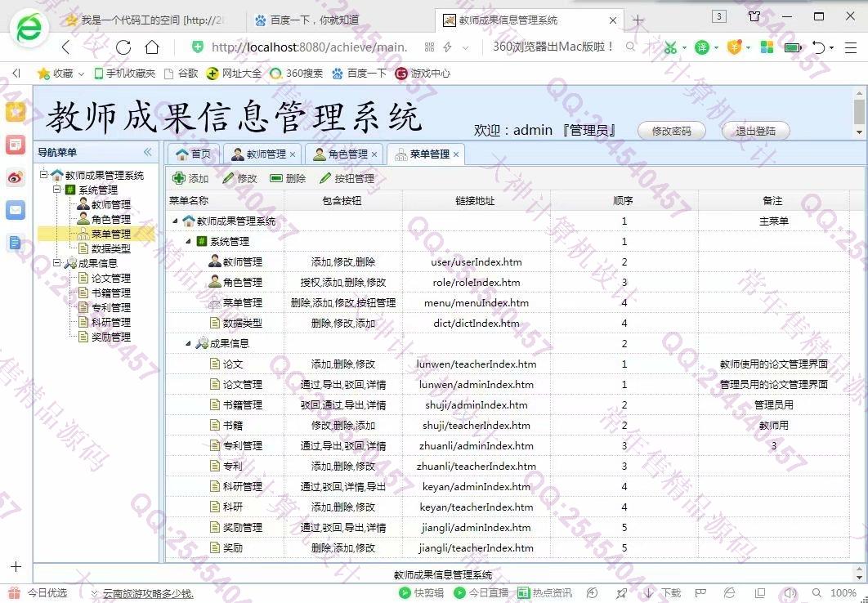Click the QR code icon in address bar
This screenshot has width=868, height=603.
tap(429, 47)
